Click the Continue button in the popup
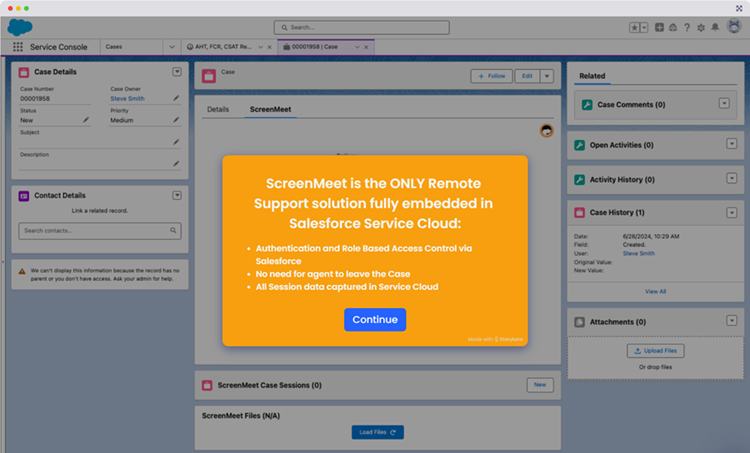750x453 pixels. [375, 320]
